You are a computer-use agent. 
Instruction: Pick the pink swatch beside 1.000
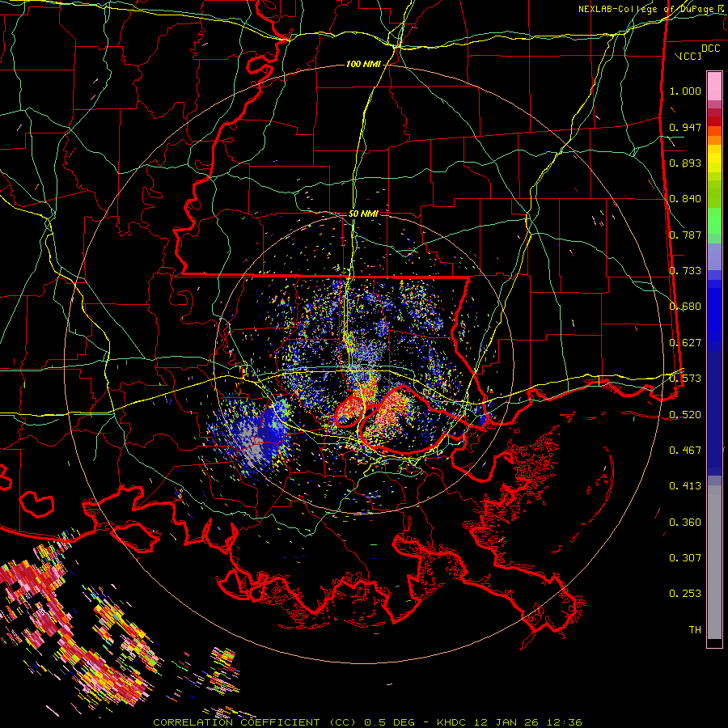coord(714,87)
